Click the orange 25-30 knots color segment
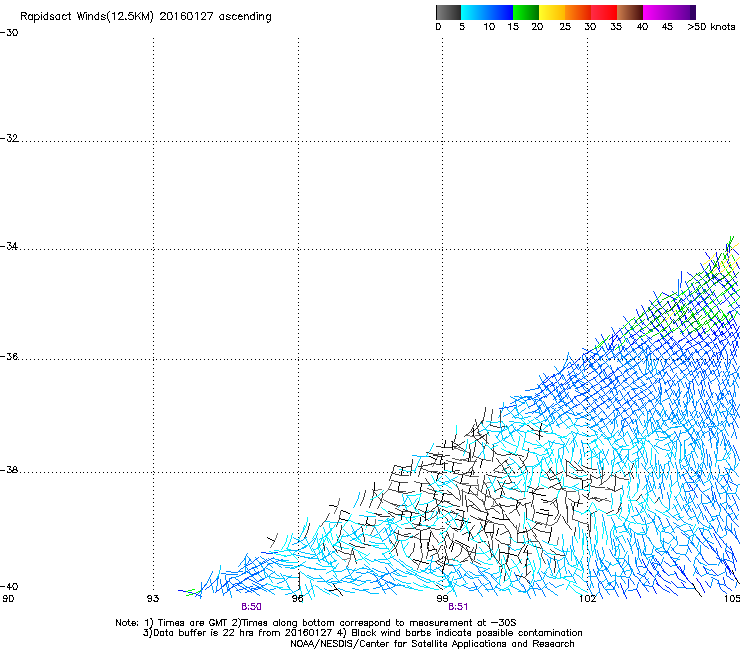Viewport: 740px width, 650px height. click(x=578, y=12)
